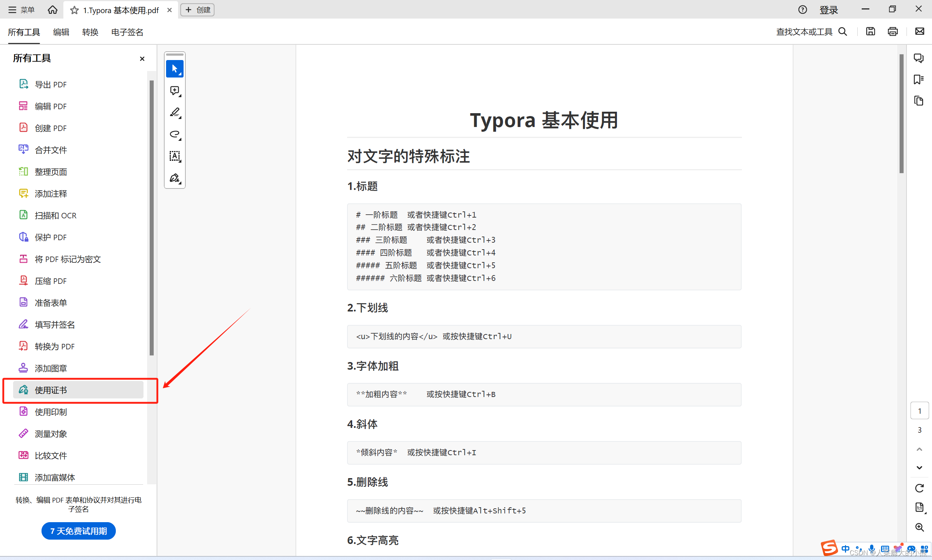Select the text box recognition tool
932x560 pixels.
click(174, 156)
